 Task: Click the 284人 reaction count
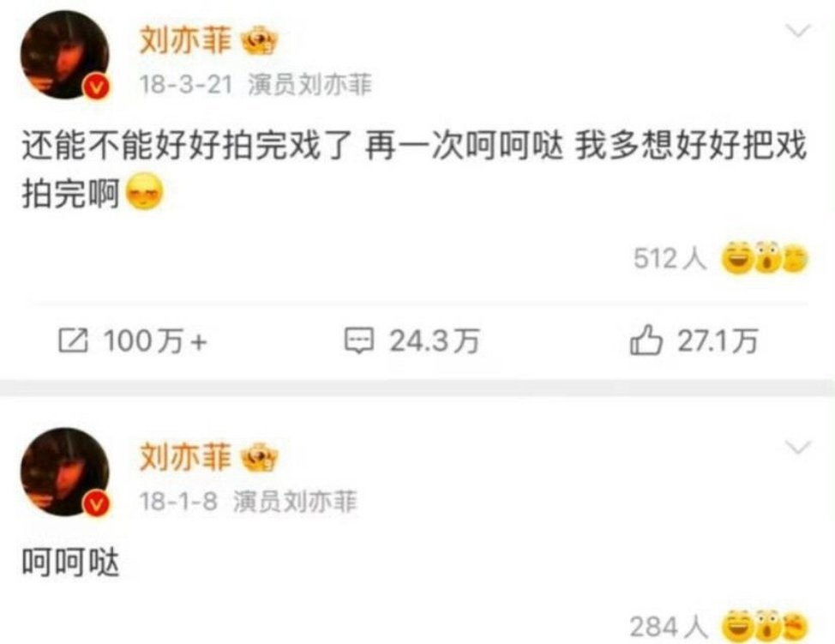[x=669, y=627]
